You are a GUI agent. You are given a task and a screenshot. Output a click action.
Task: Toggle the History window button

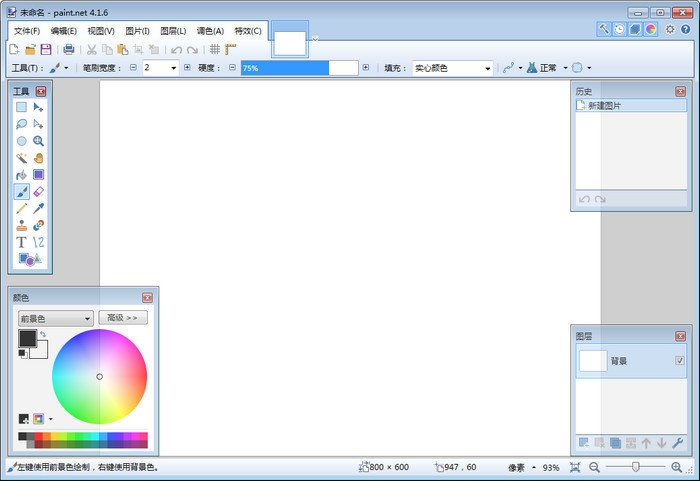tap(620, 30)
